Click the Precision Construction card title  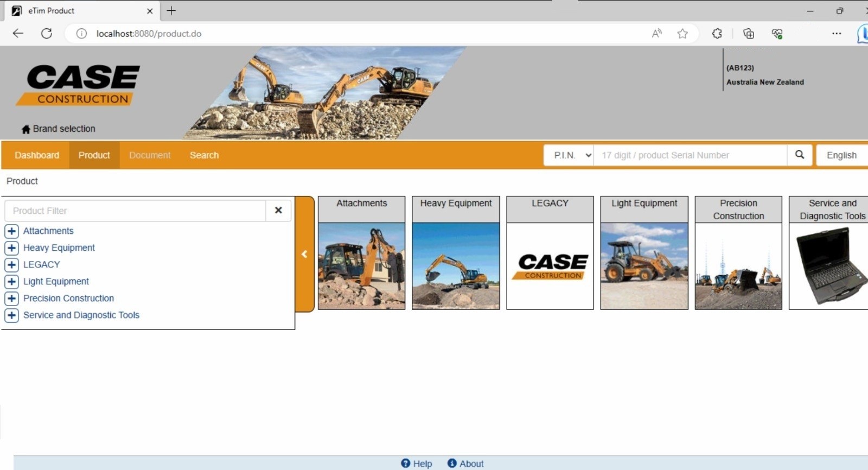pos(738,209)
